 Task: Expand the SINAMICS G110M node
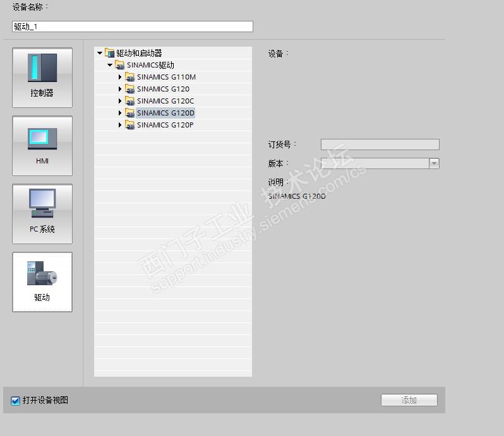coord(120,77)
